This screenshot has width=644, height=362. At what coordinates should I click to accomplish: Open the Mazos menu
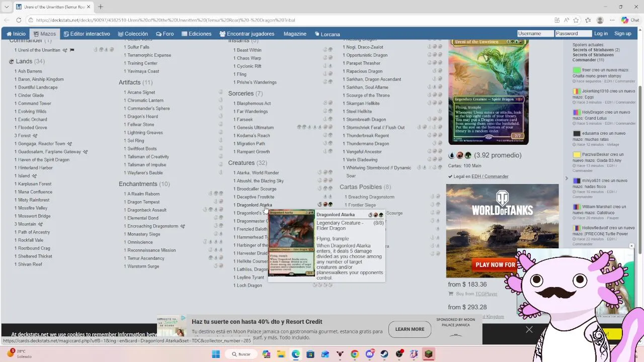coord(45,34)
